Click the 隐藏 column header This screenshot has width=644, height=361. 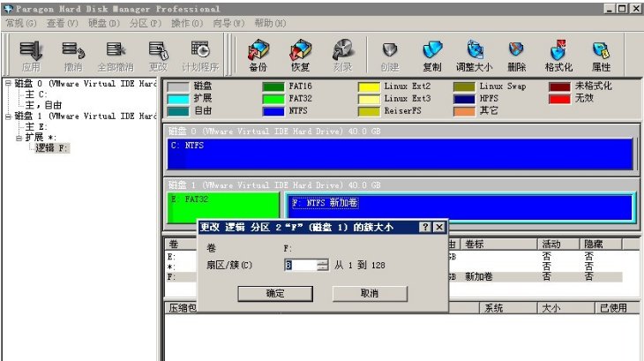(x=601, y=244)
